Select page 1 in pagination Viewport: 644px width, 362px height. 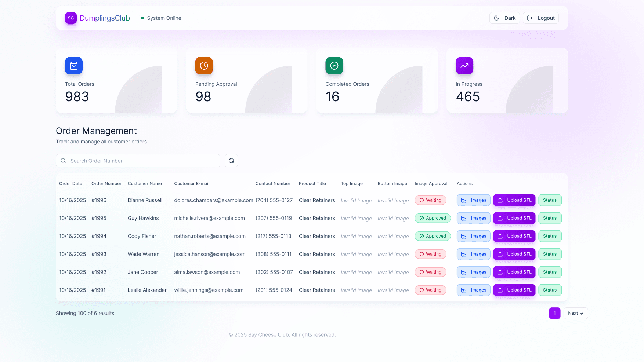tap(554, 313)
